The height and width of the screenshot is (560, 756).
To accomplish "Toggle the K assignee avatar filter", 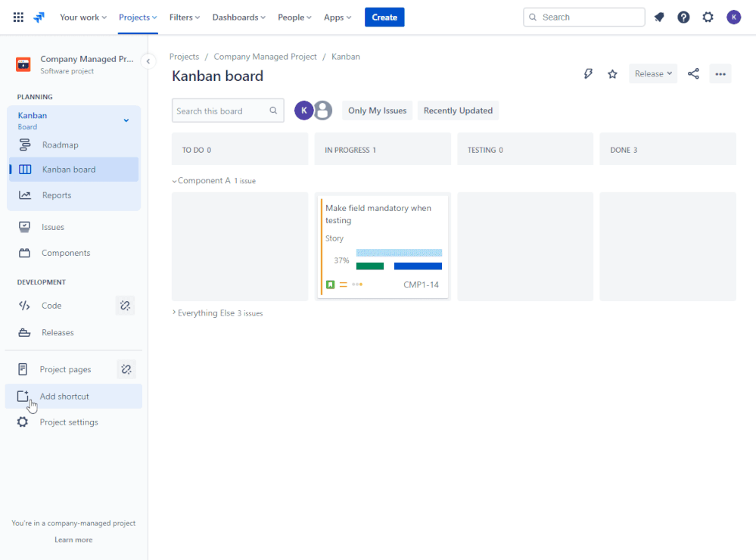I will click(x=303, y=110).
